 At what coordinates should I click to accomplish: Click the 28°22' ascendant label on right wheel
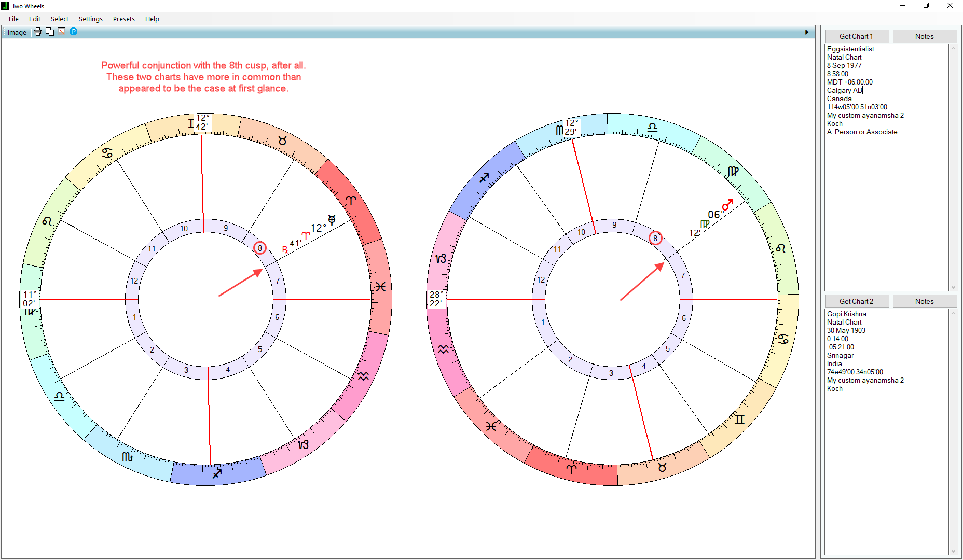coord(436,299)
